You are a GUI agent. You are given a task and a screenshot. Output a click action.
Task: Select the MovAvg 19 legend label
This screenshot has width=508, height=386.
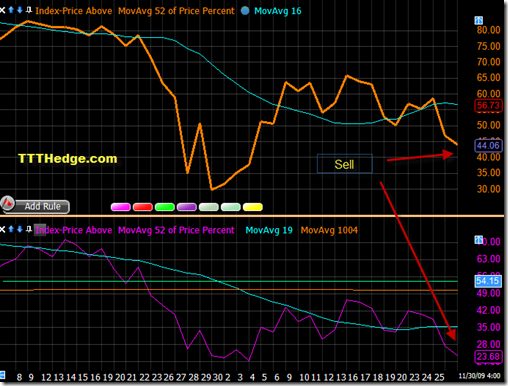(269, 230)
